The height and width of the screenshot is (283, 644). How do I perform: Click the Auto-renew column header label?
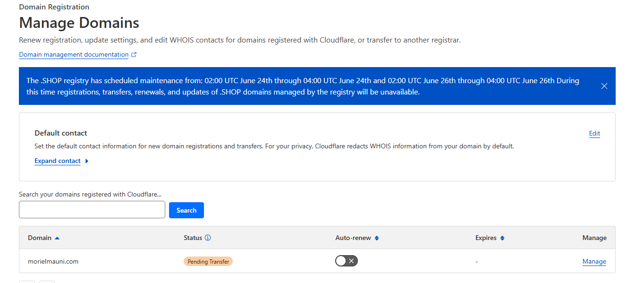(x=353, y=238)
